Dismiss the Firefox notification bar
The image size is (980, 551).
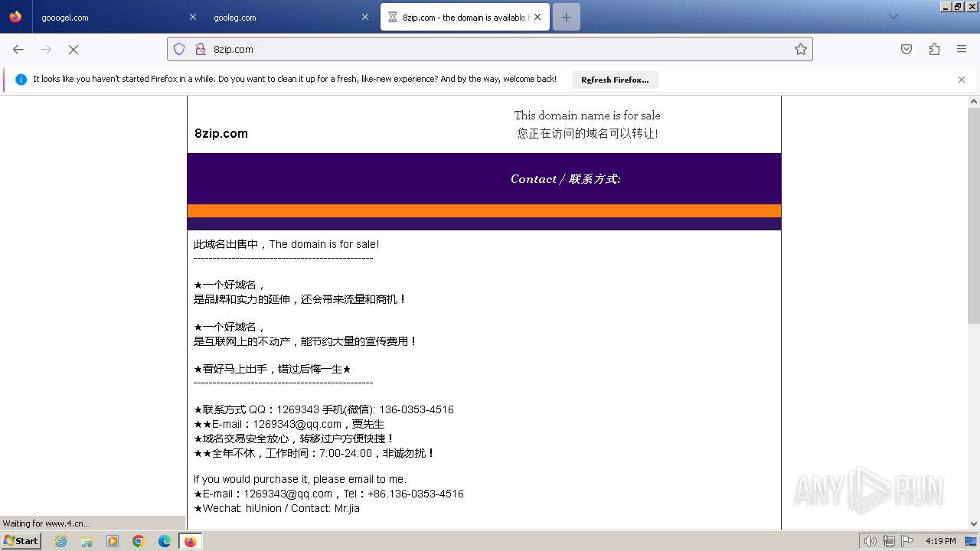click(x=962, y=80)
